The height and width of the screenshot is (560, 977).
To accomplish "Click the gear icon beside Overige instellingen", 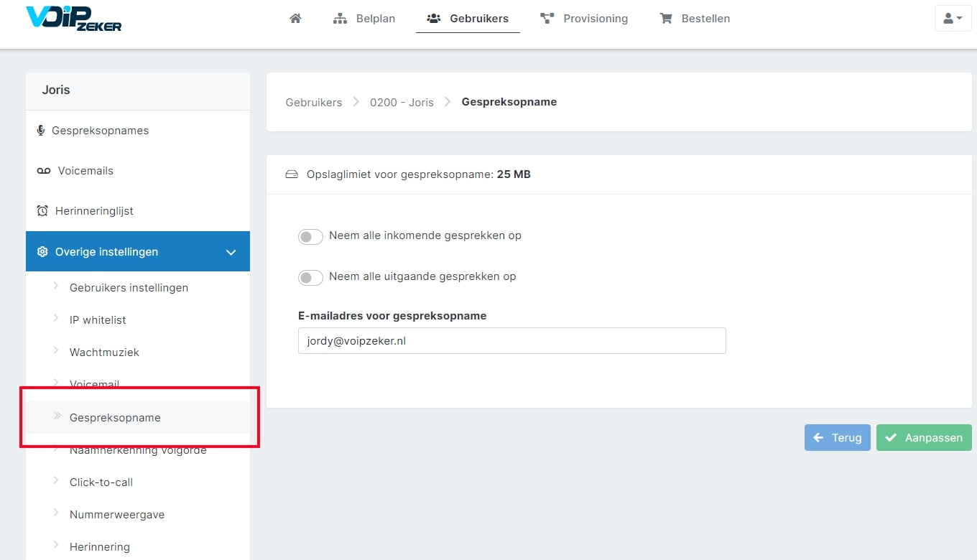I will click(42, 252).
